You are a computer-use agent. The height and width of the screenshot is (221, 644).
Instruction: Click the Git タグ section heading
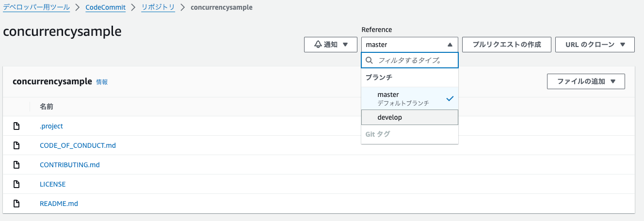pos(377,134)
